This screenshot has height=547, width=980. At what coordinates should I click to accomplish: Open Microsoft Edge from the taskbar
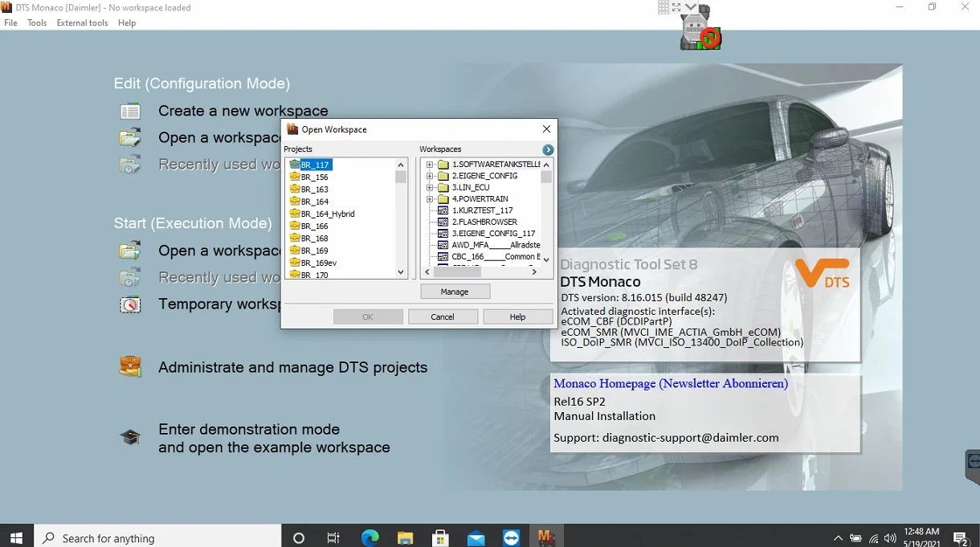370,538
